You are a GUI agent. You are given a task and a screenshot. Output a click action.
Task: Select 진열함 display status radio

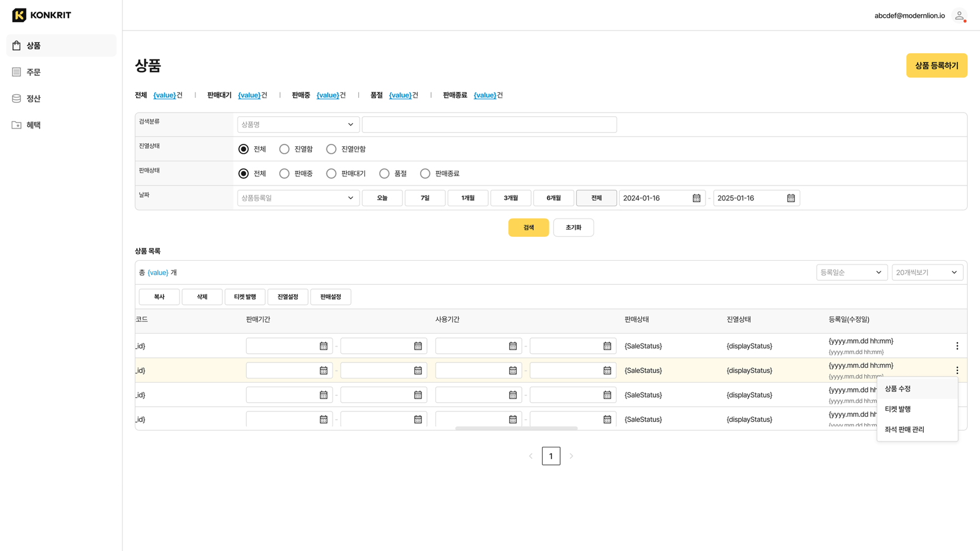click(x=284, y=149)
